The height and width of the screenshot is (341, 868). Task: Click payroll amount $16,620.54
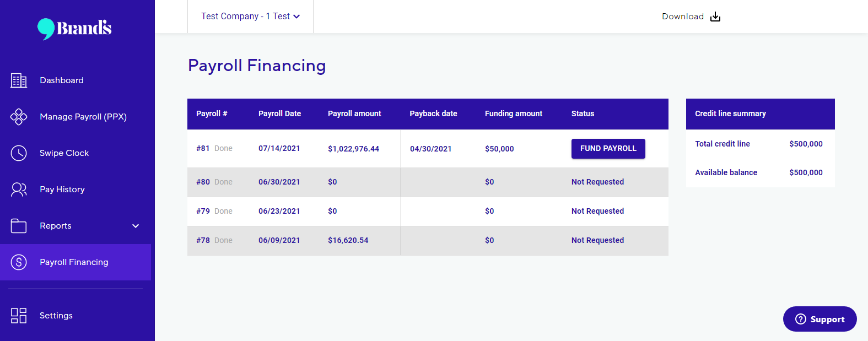click(x=348, y=240)
